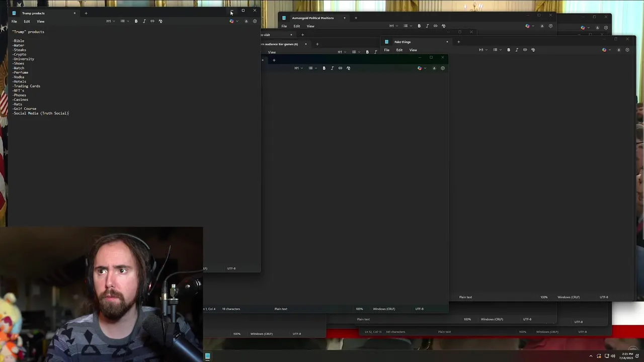644x362 pixels.
Task: Select the Asmongold Political Positions tab
Action: coord(314,18)
